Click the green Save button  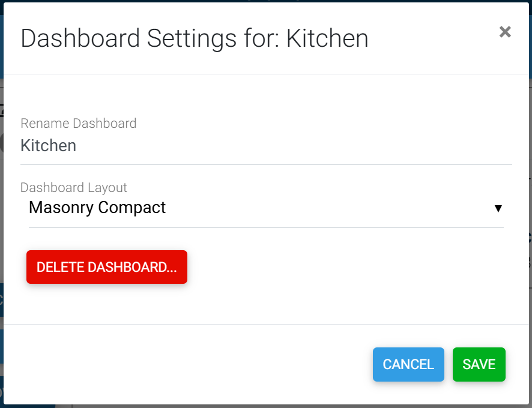click(479, 364)
